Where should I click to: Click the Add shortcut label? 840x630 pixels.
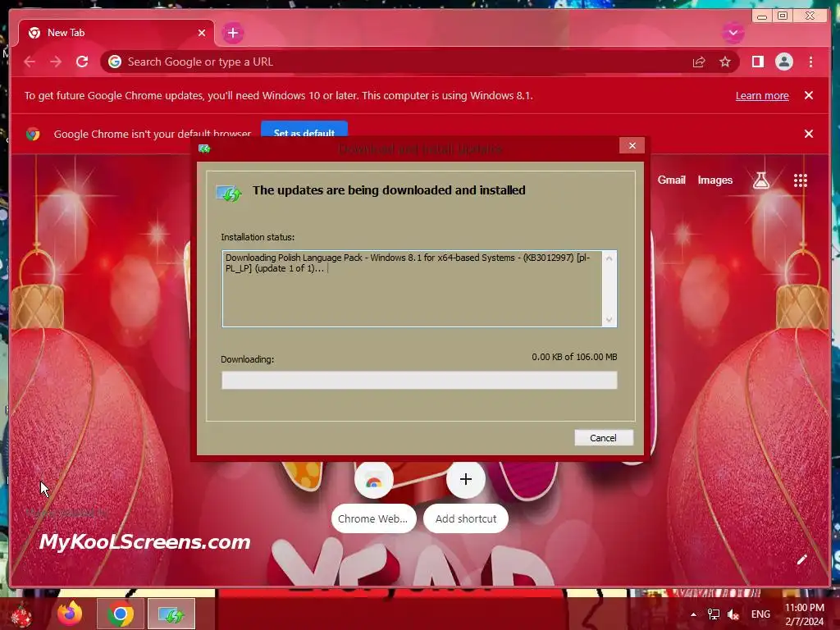[x=466, y=518]
